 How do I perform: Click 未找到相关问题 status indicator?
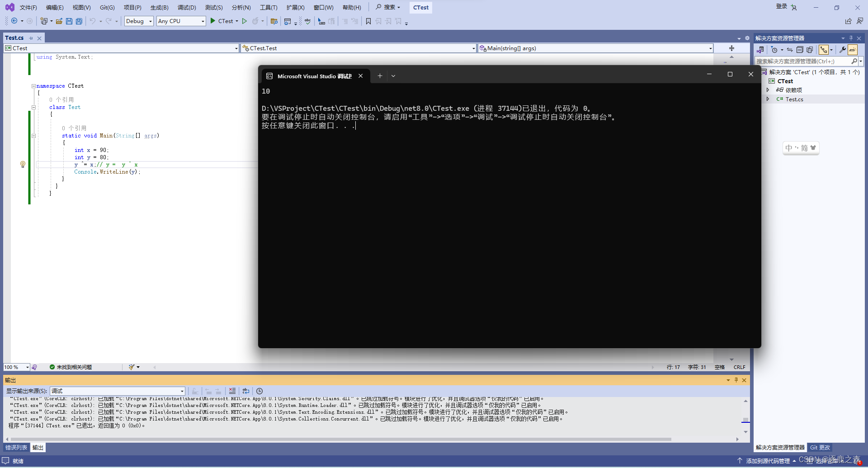coord(71,367)
